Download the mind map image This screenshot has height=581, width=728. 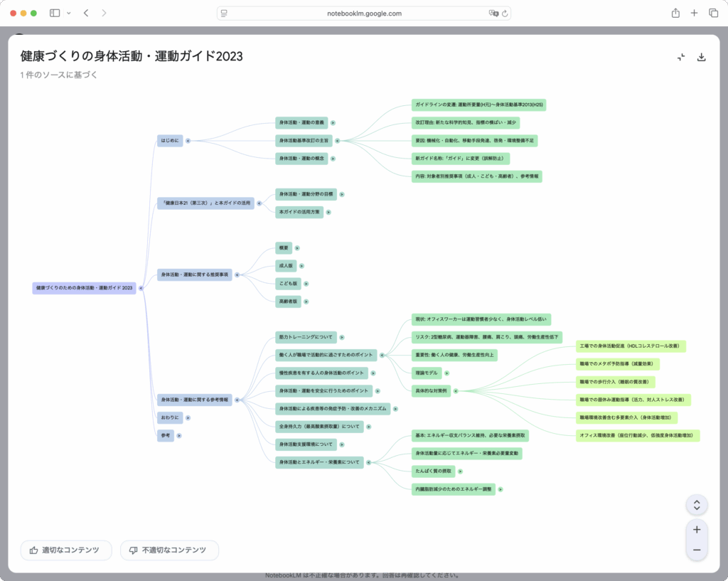point(701,58)
